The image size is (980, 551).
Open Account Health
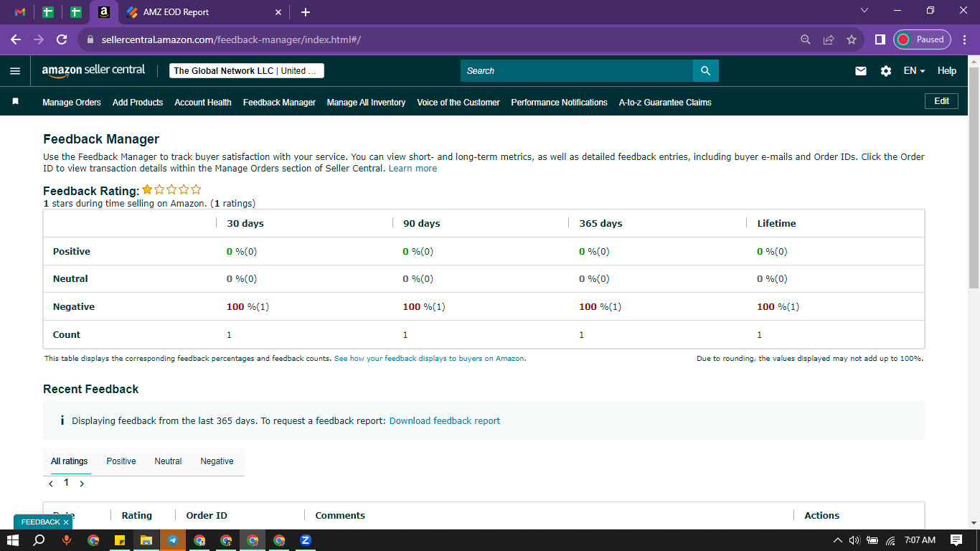203,103
